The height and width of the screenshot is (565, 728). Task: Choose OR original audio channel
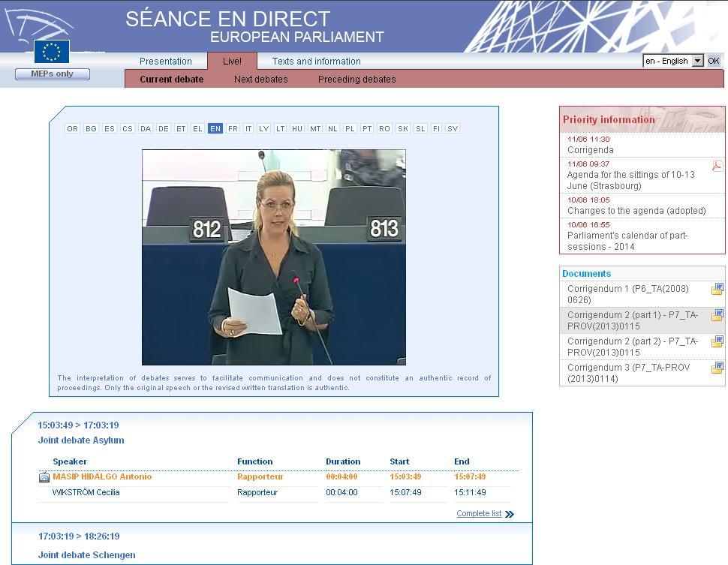coord(72,129)
